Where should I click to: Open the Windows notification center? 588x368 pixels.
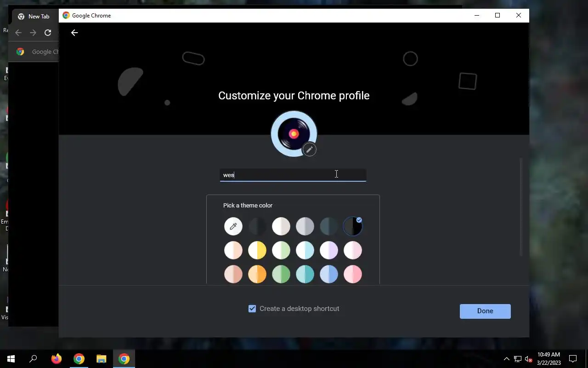[573, 359]
